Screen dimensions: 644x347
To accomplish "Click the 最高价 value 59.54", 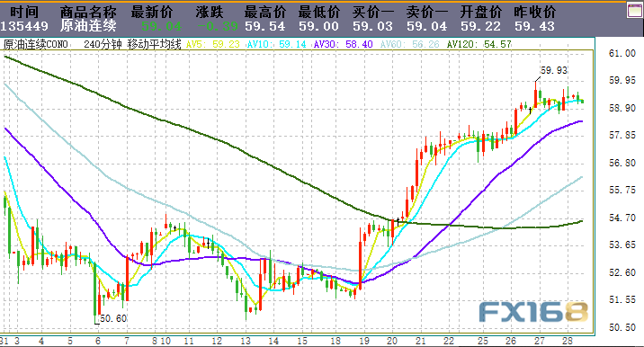I will pos(265,27).
